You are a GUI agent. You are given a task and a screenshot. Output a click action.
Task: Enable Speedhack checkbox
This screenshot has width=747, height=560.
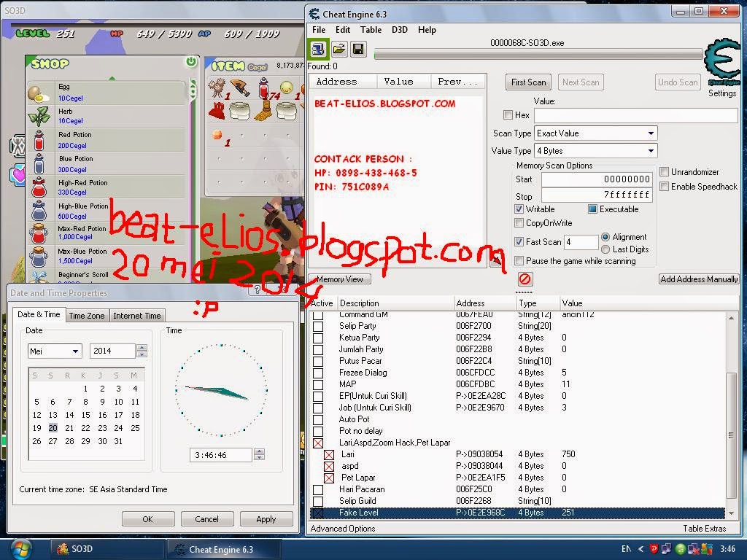pos(664,186)
